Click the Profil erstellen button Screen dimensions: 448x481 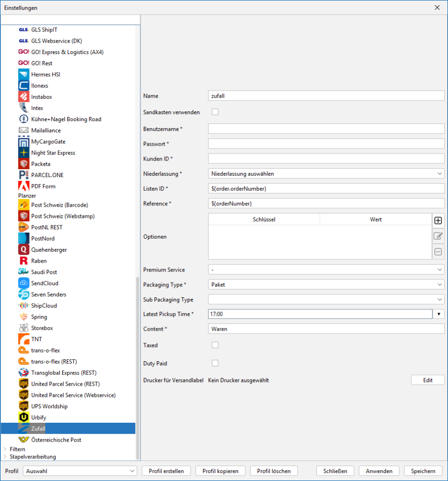166,471
